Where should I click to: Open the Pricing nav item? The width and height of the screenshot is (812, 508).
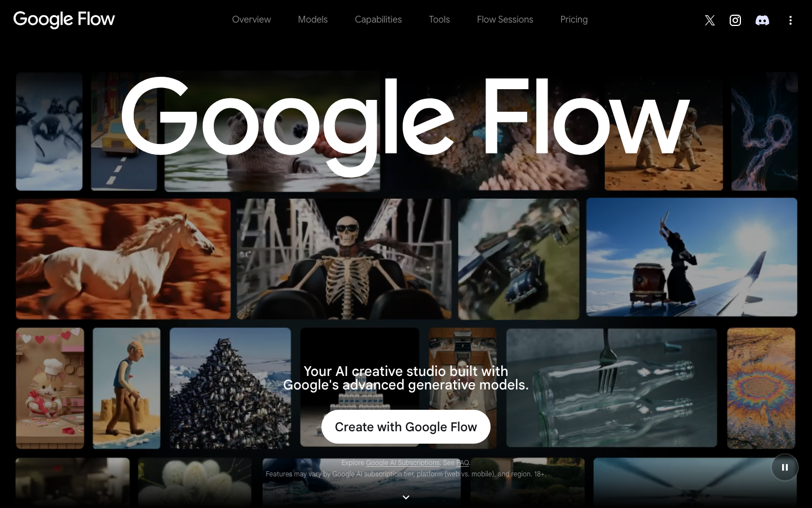point(574,19)
